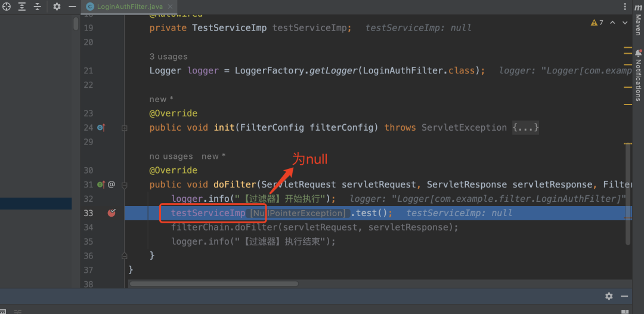Open project panel gear options

click(x=57, y=7)
